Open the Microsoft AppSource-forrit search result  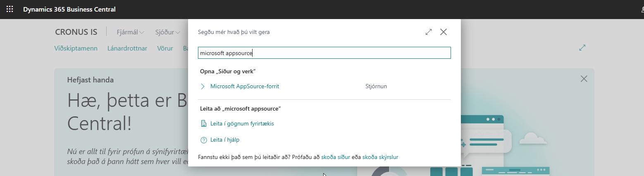[244, 87]
